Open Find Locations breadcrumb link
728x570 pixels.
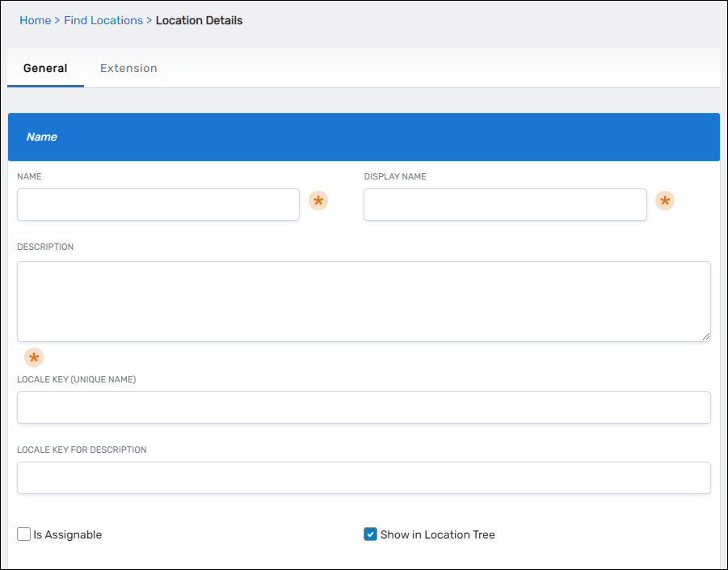coord(103,20)
